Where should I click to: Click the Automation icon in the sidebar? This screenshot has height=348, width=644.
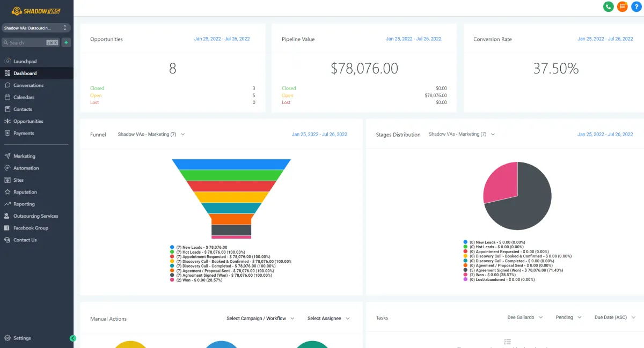[x=8, y=168]
